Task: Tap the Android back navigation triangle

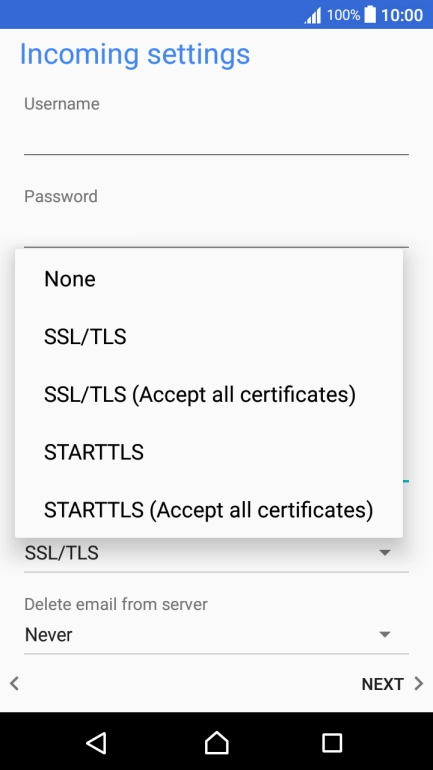Action: (97, 742)
